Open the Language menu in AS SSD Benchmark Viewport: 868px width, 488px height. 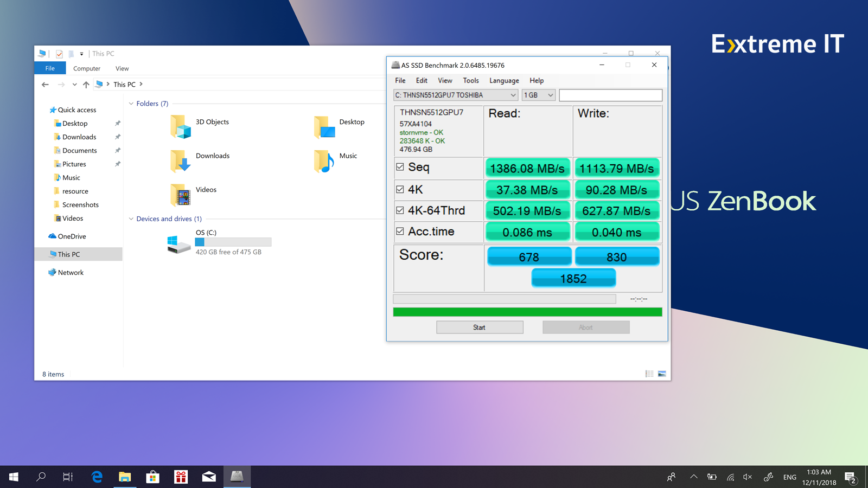(x=504, y=80)
